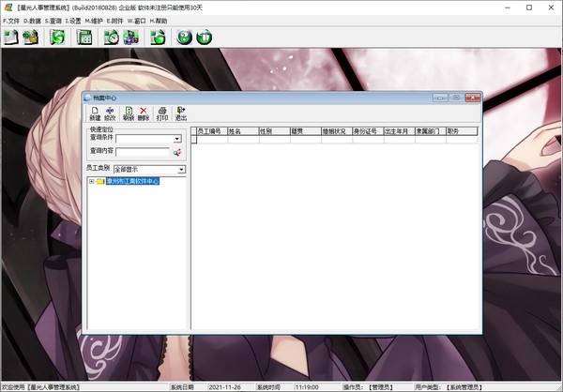Open the F.文件 menu

(11, 20)
